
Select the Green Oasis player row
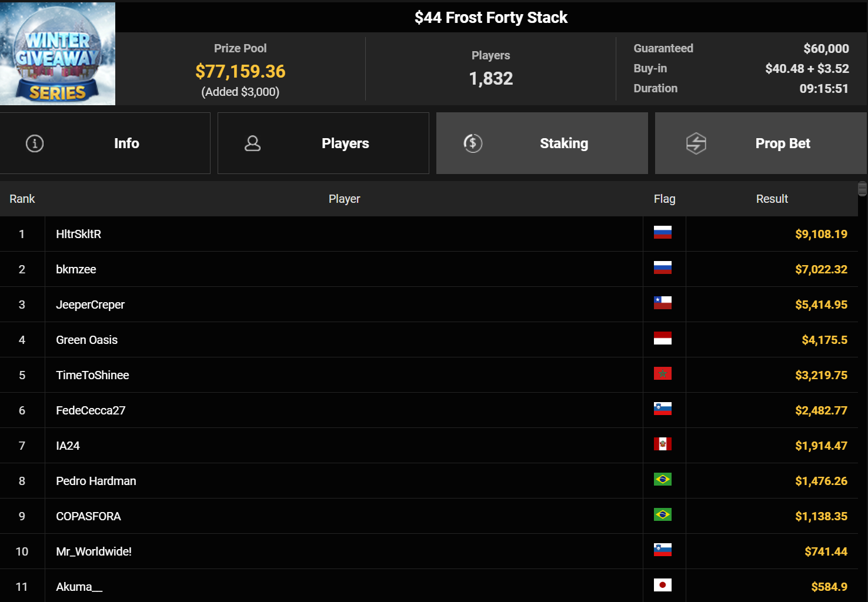tap(86, 340)
